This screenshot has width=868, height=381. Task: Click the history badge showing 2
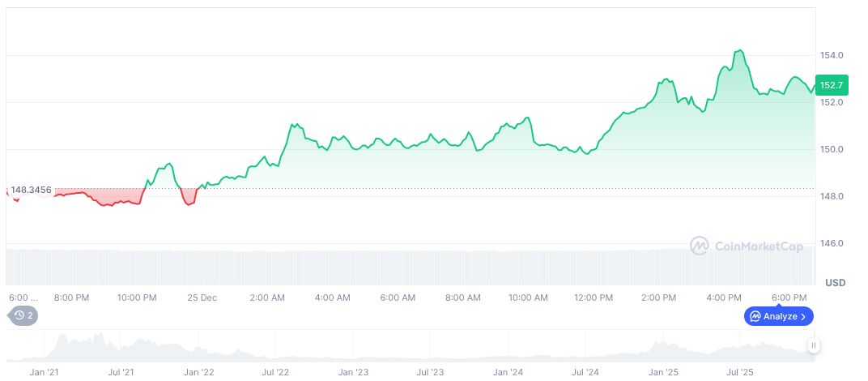(x=23, y=315)
